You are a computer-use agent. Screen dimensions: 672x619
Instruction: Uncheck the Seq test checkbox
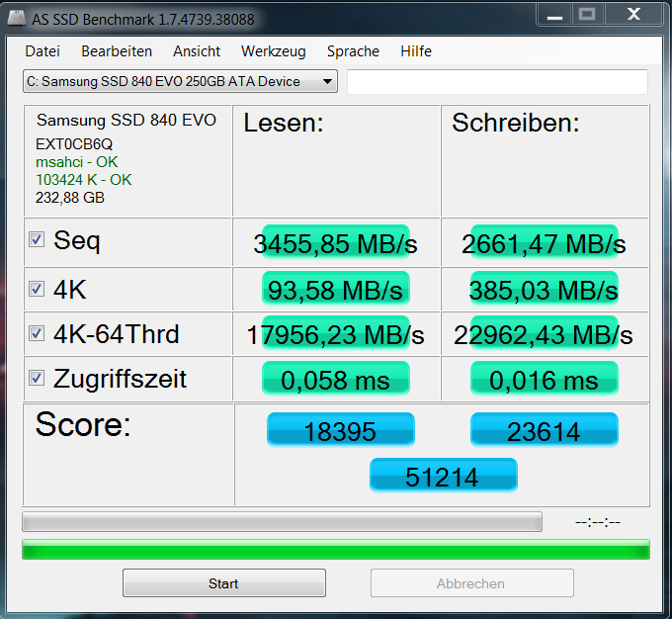[x=37, y=239]
